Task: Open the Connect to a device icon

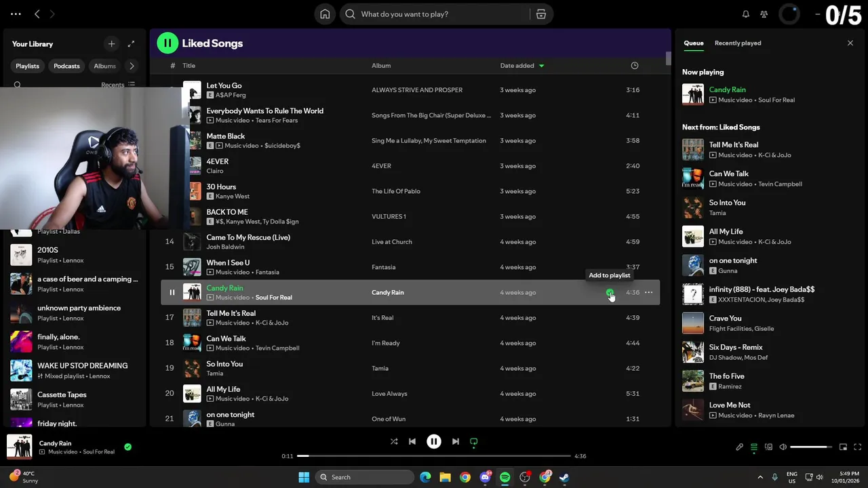Action: 768,447
